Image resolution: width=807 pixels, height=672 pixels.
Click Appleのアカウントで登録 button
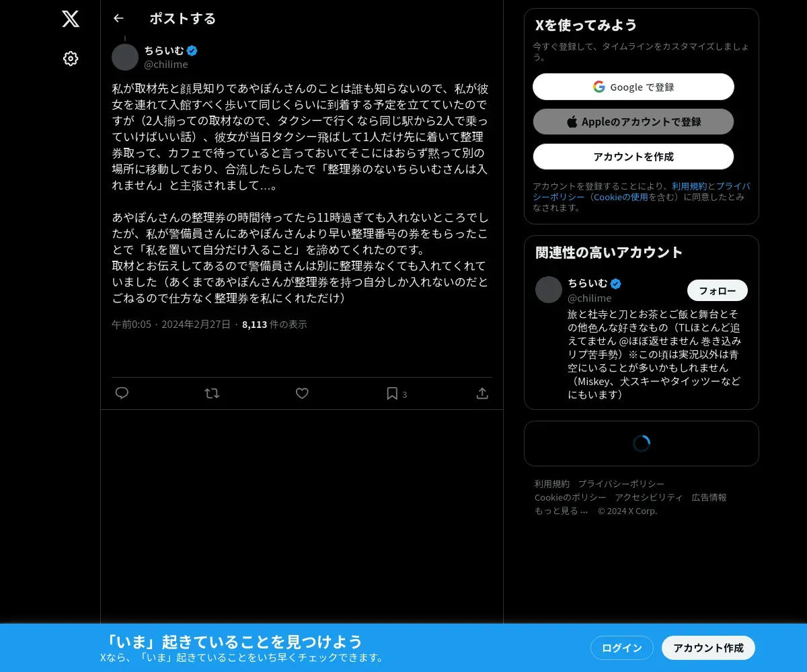633,122
